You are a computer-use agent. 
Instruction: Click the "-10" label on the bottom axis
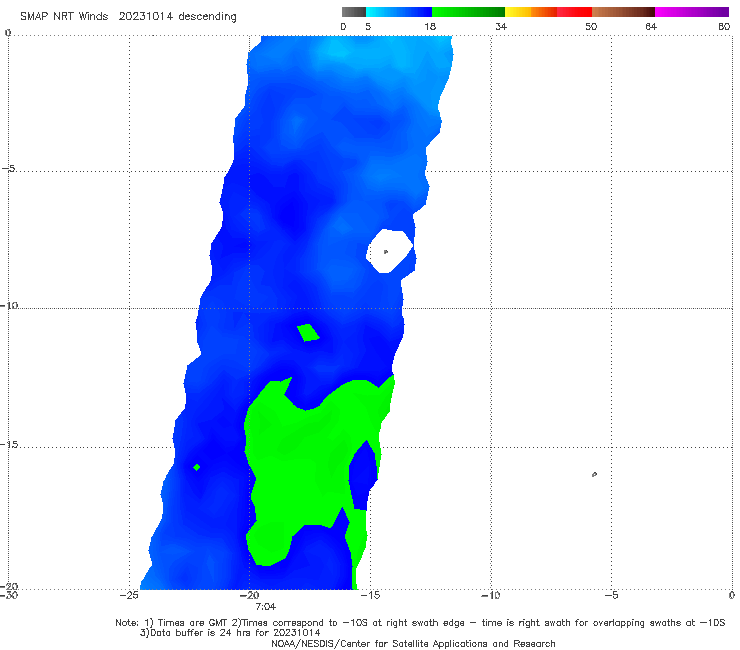(491, 595)
